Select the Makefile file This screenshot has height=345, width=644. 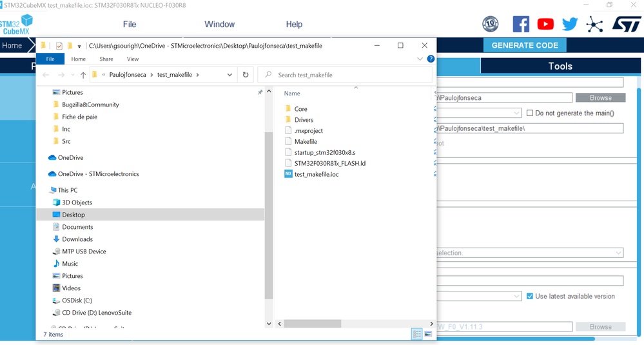click(x=300, y=142)
